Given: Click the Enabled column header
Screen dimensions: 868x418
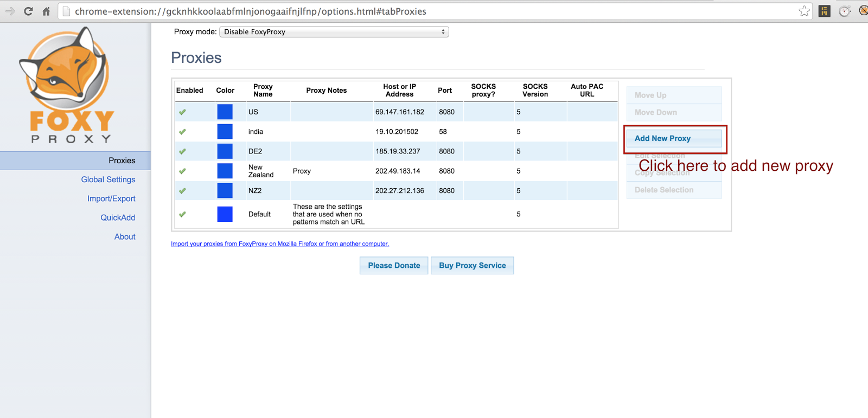Looking at the screenshot, I should click(x=190, y=91).
